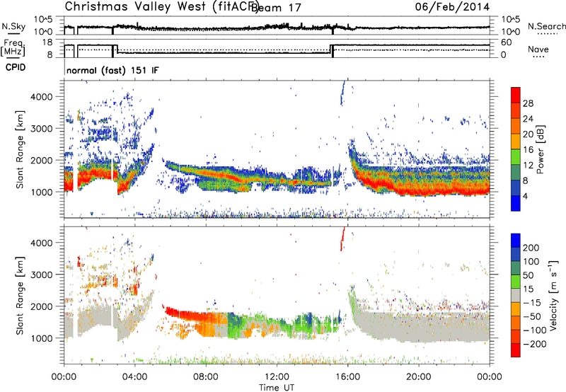Click the '04:00' time tick label
Screen dimensions: 566x392
[x=134, y=376]
